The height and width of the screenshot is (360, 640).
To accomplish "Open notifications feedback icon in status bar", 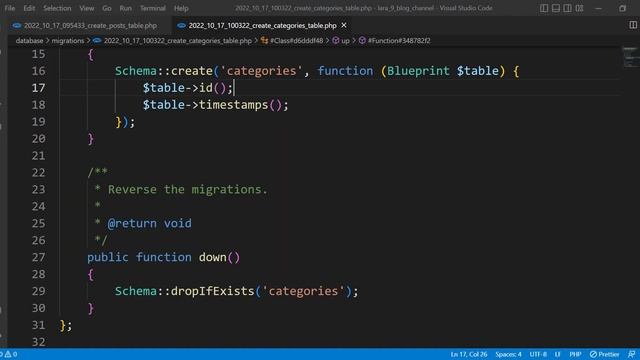I will pyautogui.click(x=631, y=354).
